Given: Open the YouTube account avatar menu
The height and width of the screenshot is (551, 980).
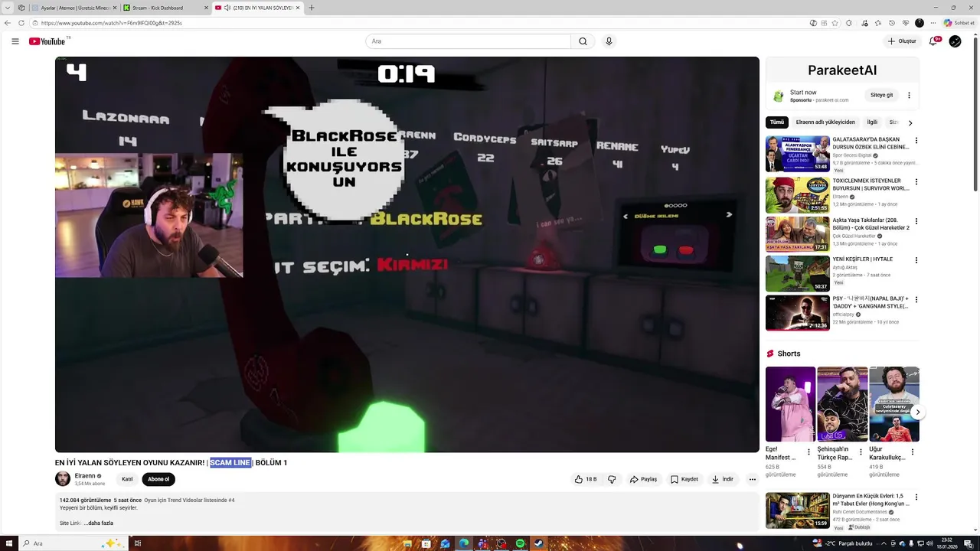Looking at the screenshot, I should (955, 41).
